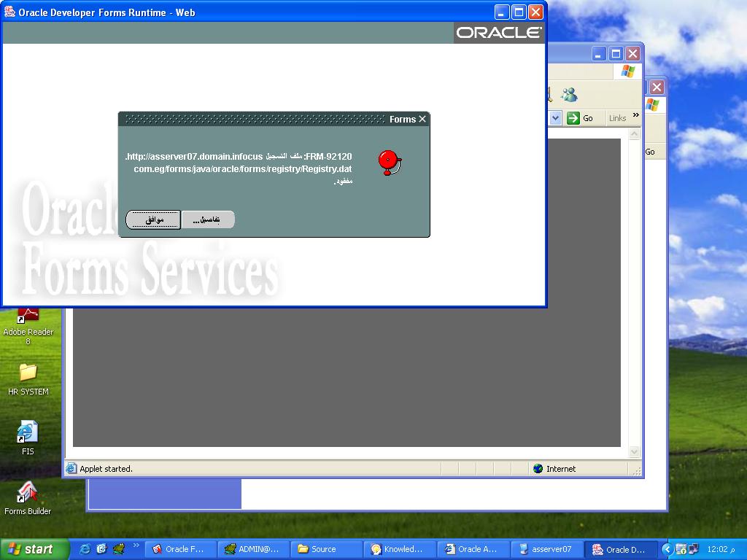
Task: Click the Messenger icon in browser toolbar
Action: 569,94
